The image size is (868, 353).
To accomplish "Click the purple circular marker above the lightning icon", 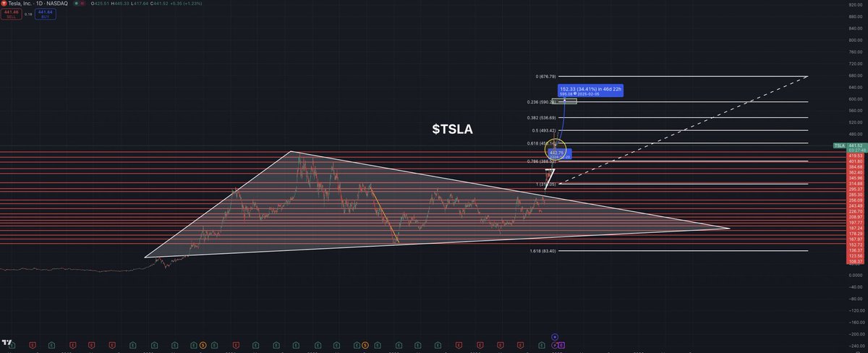I will pos(554,337).
